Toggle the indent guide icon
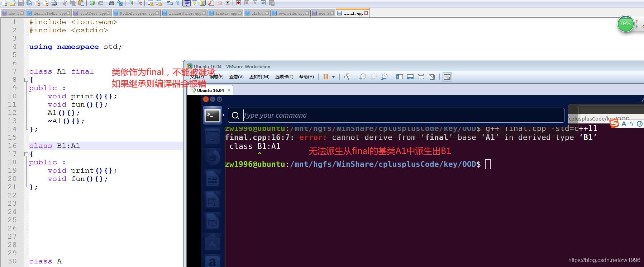 coord(187,3)
